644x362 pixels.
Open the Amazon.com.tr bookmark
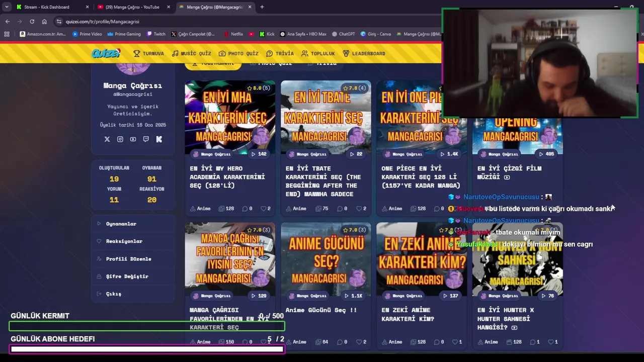pyautogui.click(x=42, y=34)
